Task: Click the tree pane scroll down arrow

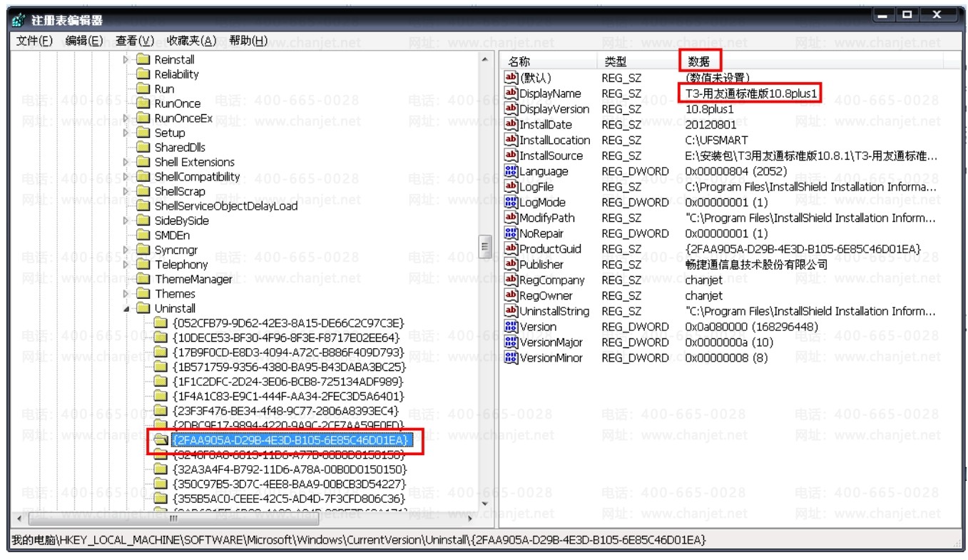Action: tap(485, 504)
